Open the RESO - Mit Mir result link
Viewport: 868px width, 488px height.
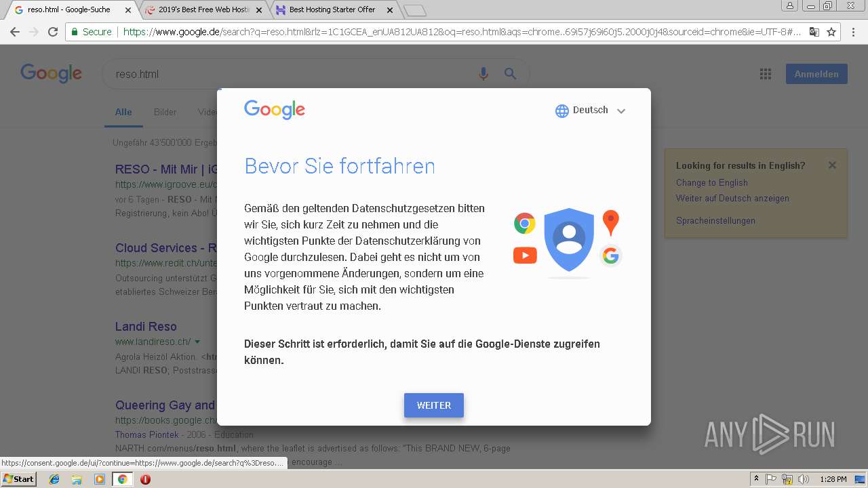click(x=166, y=169)
